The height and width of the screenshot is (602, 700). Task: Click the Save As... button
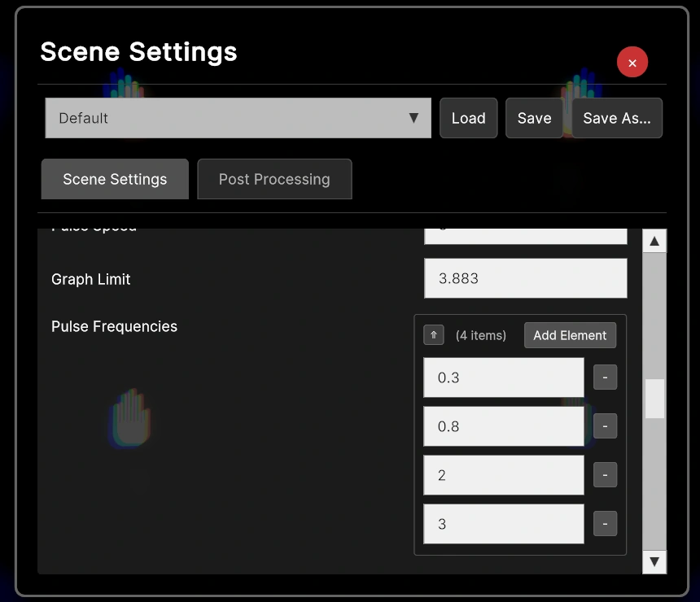[617, 118]
